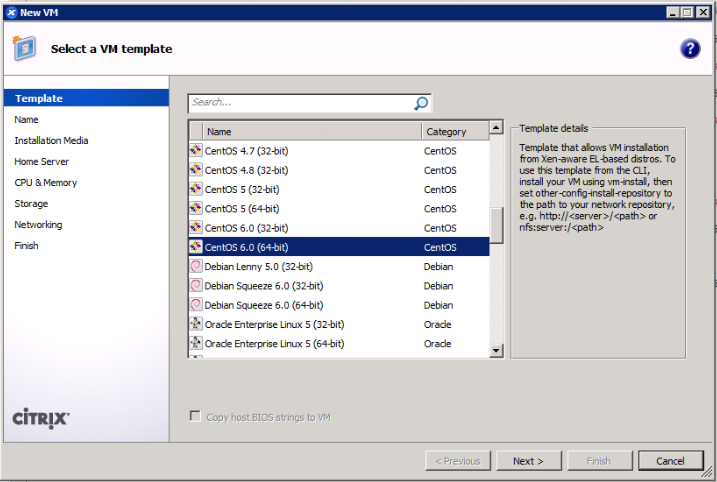Click into the template Search field

[x=300, y=102]
